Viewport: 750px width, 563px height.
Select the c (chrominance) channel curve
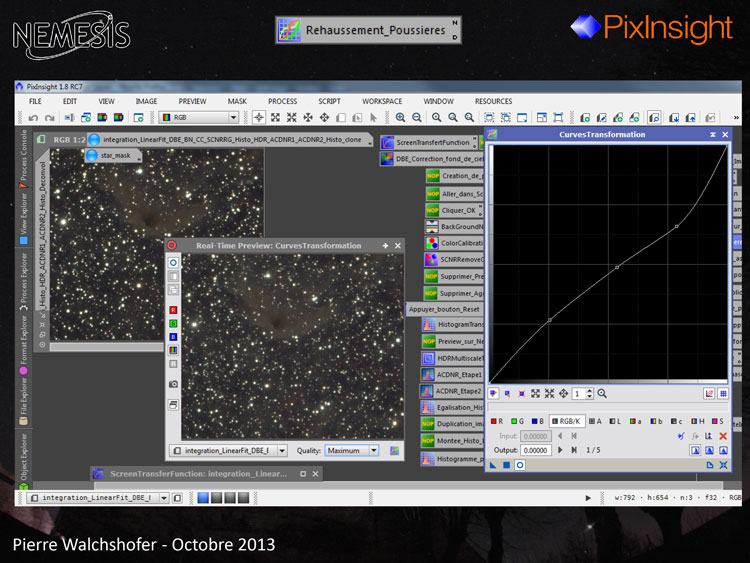[x=676, y=421]
